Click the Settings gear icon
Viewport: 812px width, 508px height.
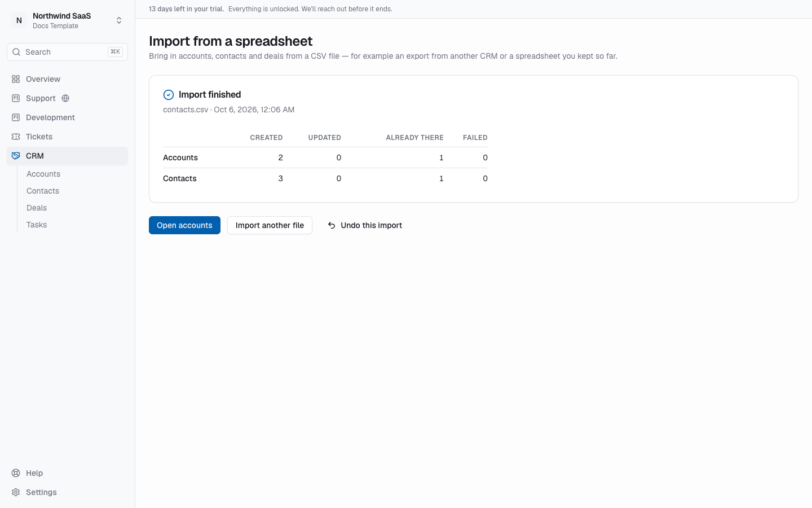(x=16, y=492)
